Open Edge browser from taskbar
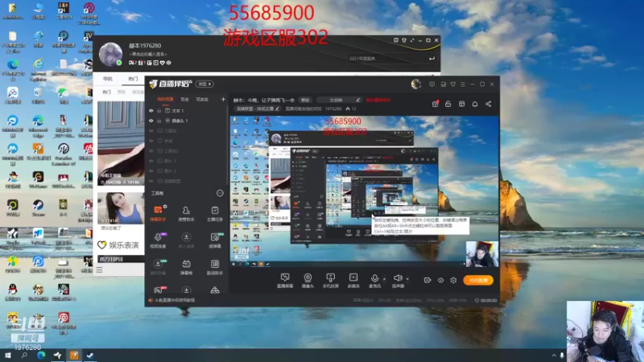The width and height of the screenshot is (644, 362). pyautogui.click(x=41, y=356)
